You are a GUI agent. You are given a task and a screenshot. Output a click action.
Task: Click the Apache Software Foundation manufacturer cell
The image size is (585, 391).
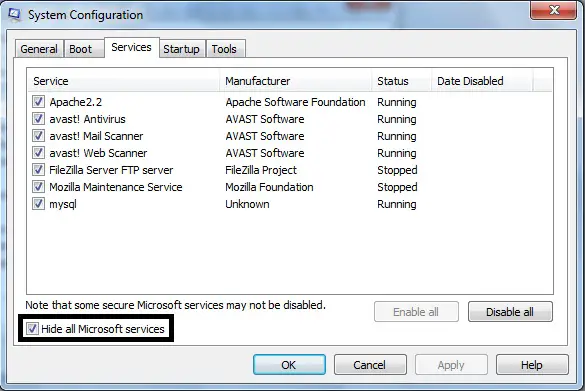click(x=295, y=102)
